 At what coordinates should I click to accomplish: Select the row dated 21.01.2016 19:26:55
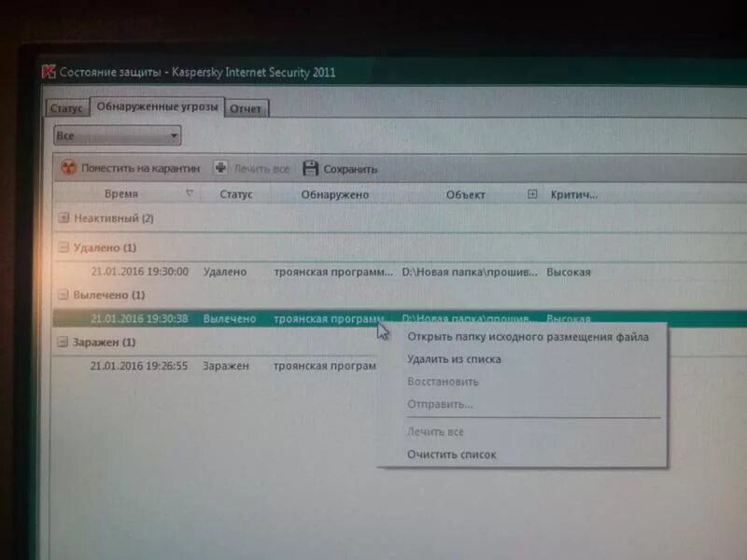216,366
